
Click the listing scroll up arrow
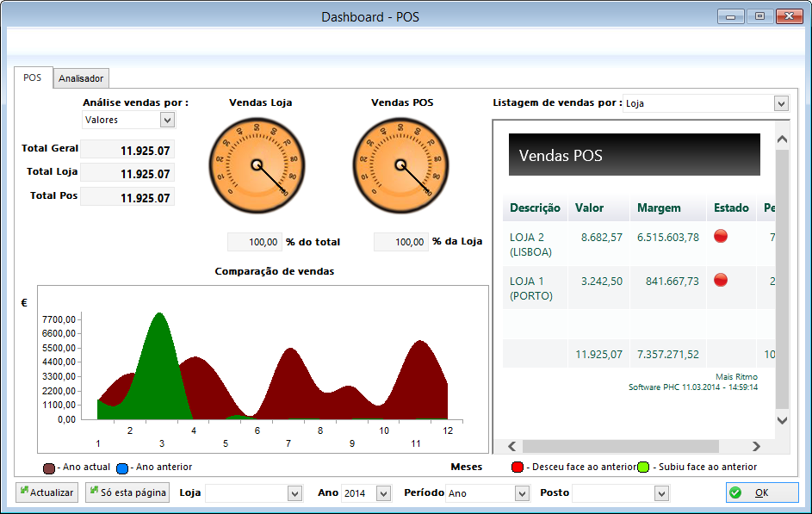(x=782, y=139)
